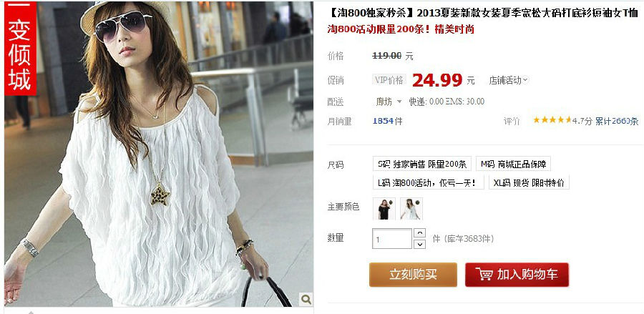Choose the black shirt color swatch

click(x=384, y=209)
